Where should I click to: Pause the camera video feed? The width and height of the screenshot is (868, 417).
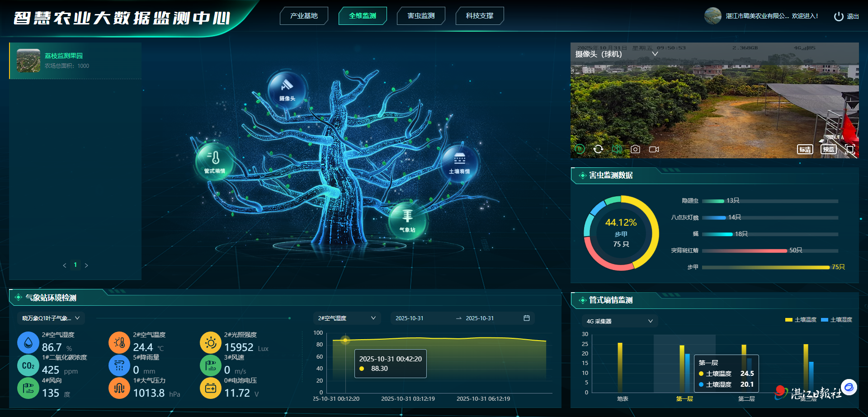coord(580,149)
